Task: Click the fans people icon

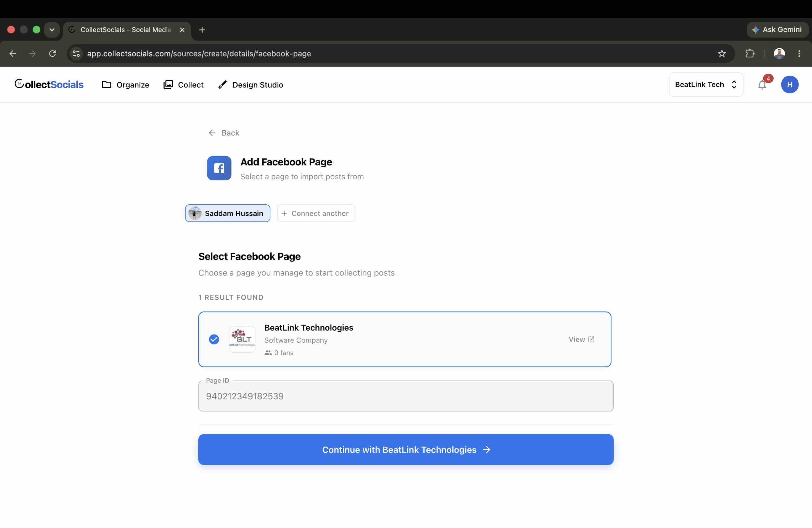Action: (x=268, y=353)
